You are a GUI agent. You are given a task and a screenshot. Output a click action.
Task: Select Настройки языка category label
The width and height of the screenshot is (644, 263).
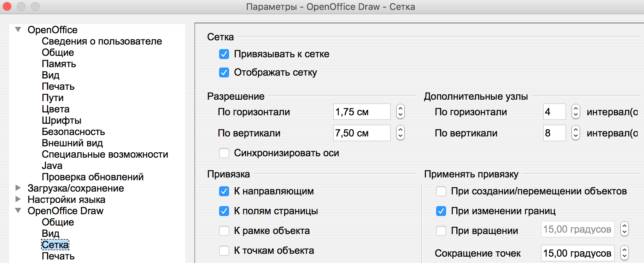point(66,199)
